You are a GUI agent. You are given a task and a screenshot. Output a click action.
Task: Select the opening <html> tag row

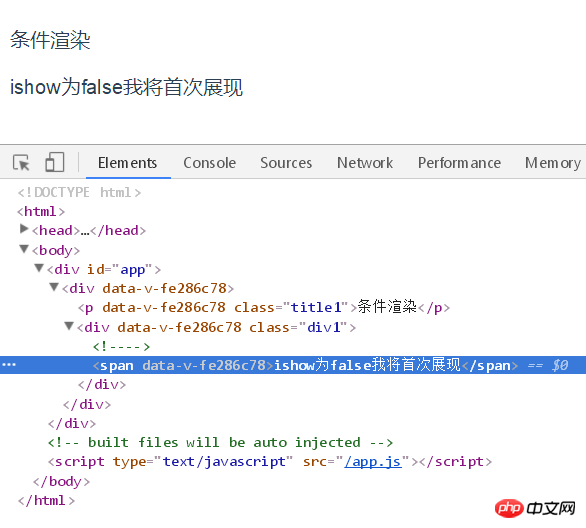pos(41,211)
